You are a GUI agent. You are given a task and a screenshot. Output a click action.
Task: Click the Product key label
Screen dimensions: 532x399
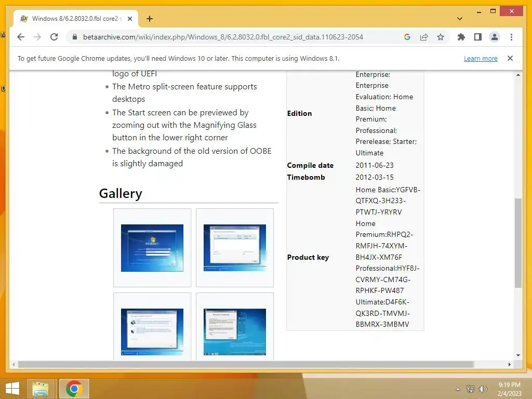308,257
